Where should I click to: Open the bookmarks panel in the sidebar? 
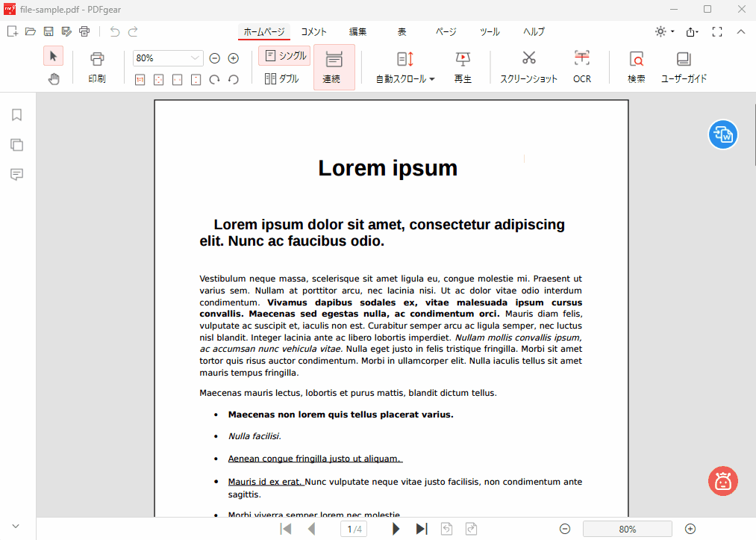pos(16,114)
